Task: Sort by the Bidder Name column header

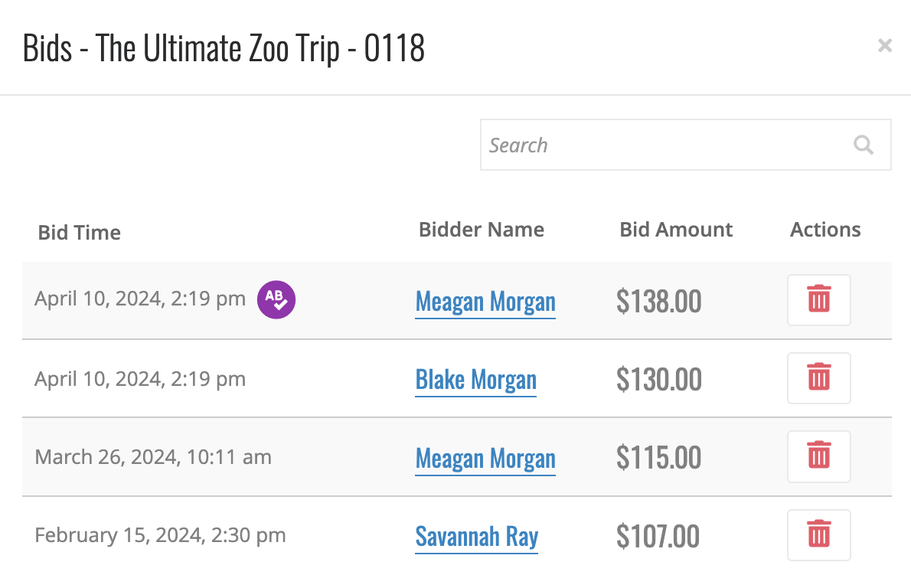Action: pyautogui.click(x=482, y=230)
